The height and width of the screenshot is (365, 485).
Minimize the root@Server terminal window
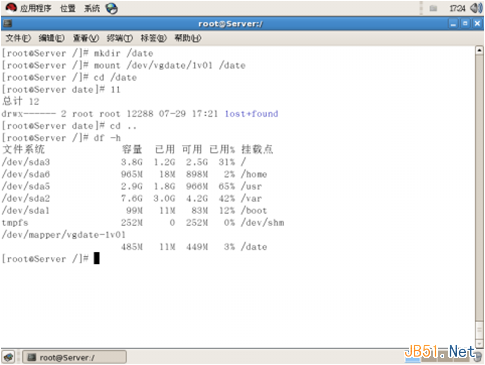tap(453, 24)
